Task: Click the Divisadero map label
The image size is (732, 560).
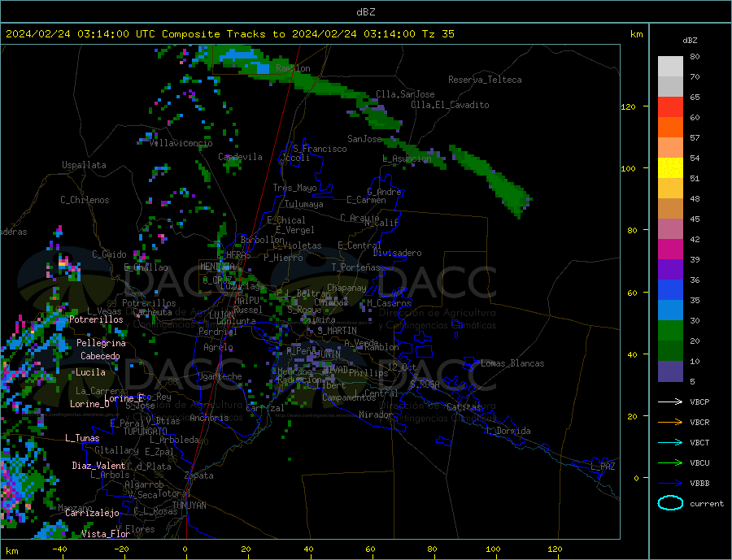Action: 397,253
